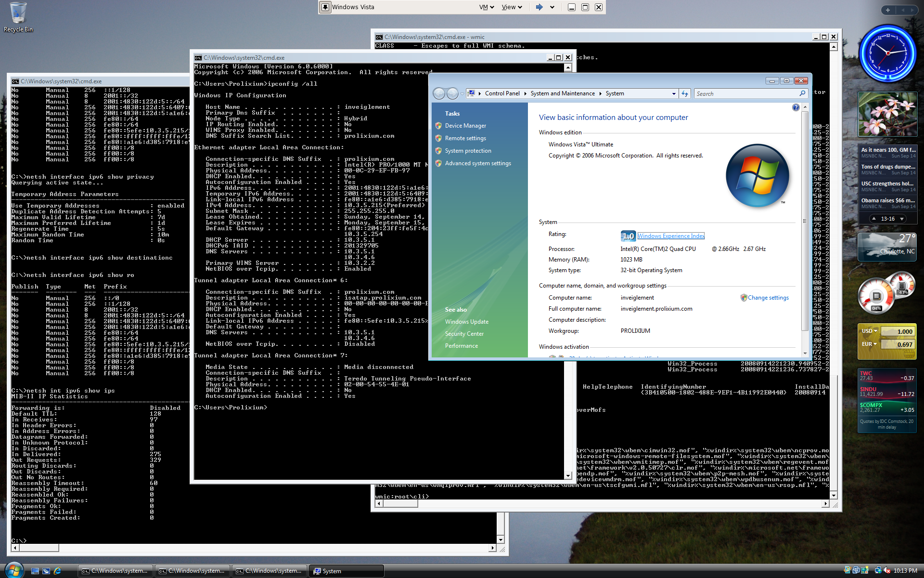
Task: Click Switch between windows quick launch icon
Action: [x=46, y=571]
